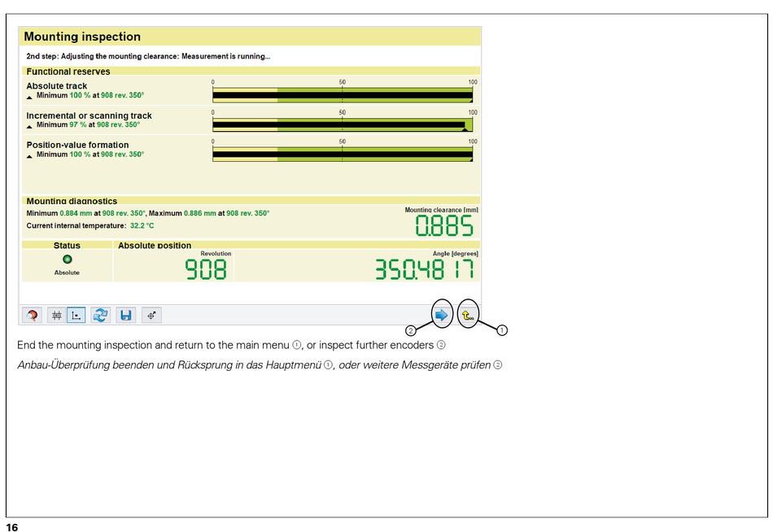Click the Position-value formation reserve bar
Image resolution: width=773 pixels, height=532 pixels.
(343, 155)
